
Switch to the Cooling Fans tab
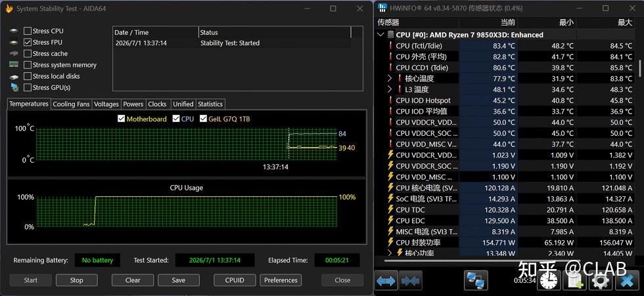pyautogui.click(x=71, y=104)
